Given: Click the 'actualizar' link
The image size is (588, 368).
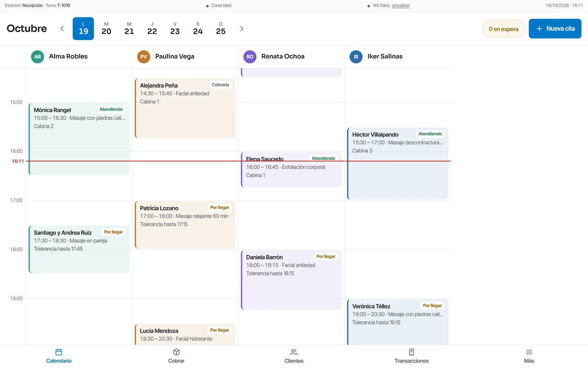Looking at the screenshot, I should [x=401, y=6].
